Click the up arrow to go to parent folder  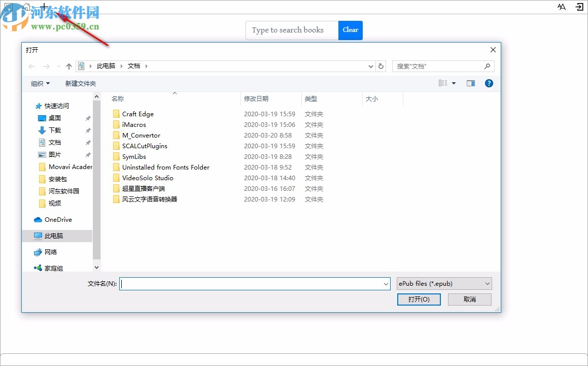click(x=69, y=66)
